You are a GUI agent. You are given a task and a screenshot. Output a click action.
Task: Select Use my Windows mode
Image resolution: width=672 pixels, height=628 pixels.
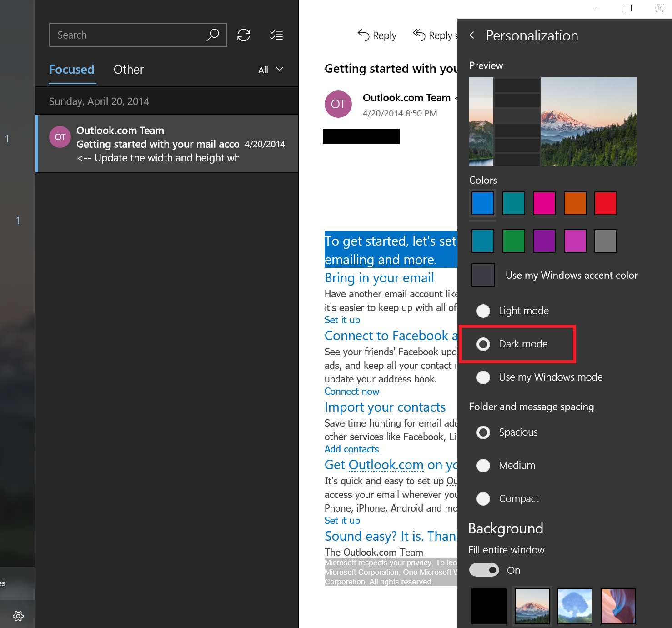pos(540,377)
